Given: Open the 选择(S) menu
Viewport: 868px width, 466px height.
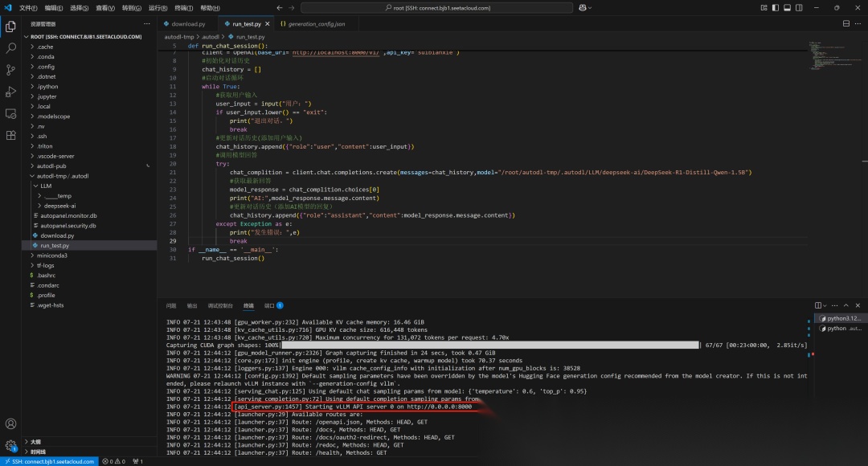Looking at the screenshot, I should click(x=79, y=8).
